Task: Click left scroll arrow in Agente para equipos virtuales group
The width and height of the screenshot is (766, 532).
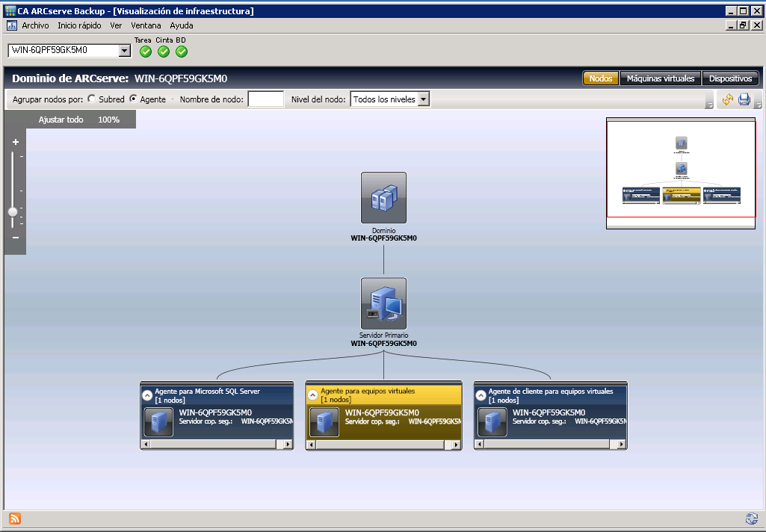Action: click(311, 445)
